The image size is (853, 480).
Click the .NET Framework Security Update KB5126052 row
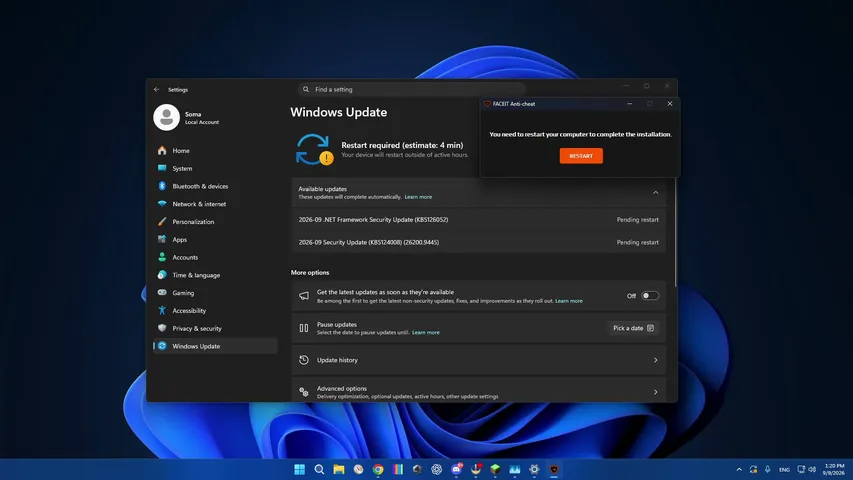(x=479, y=220)
